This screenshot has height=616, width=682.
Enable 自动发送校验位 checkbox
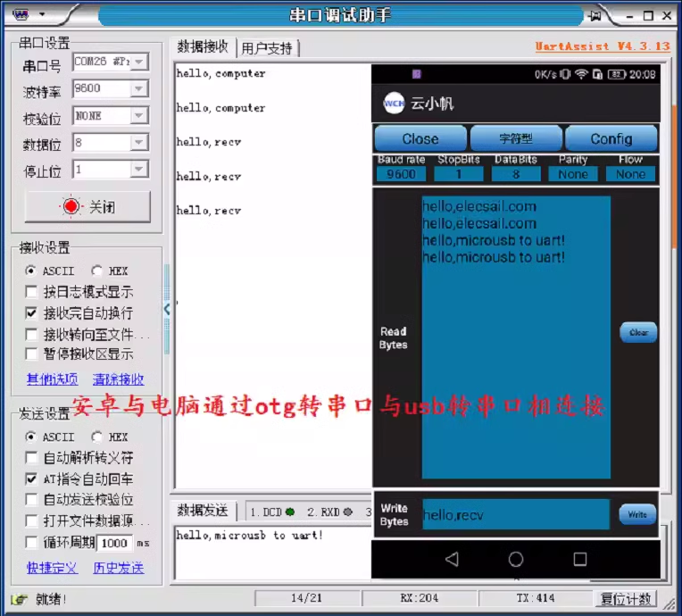(31, 499)
